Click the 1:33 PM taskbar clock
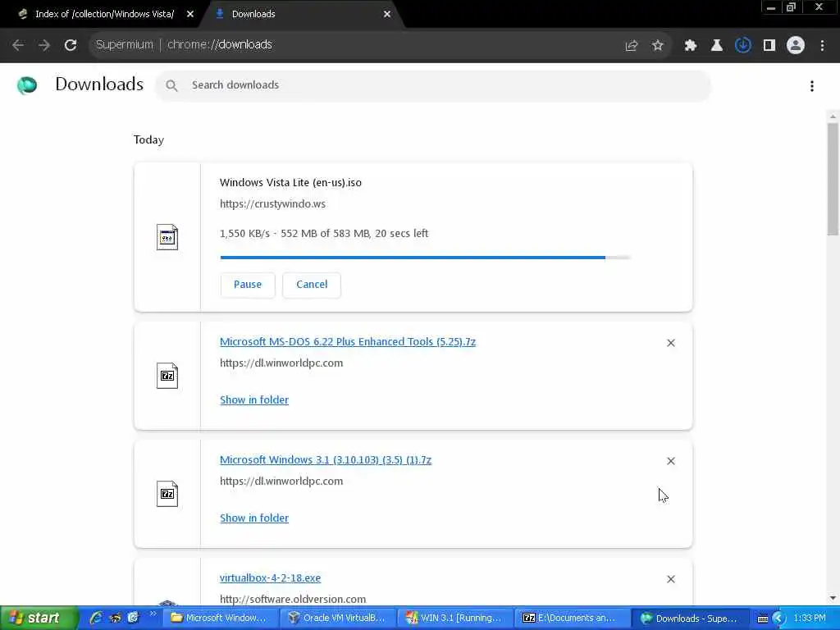Viewport: 840px width, 630px height. point(810,619)
